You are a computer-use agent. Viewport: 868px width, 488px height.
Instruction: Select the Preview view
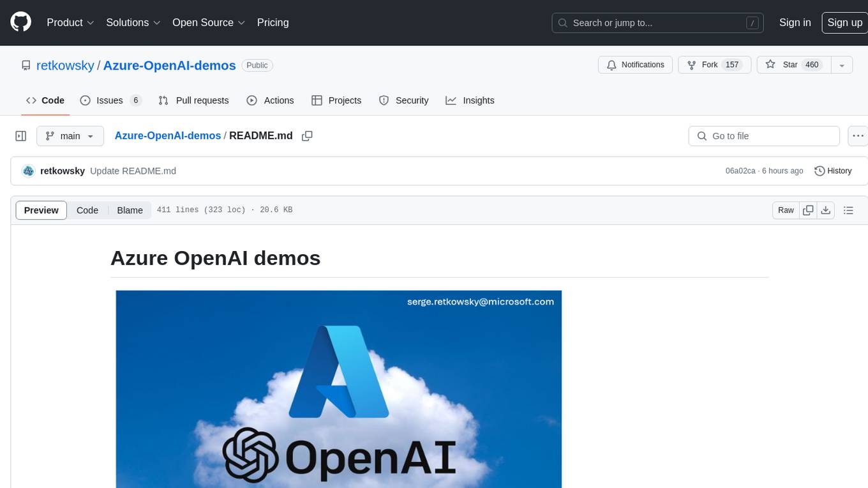pyautogui.click(x=41, y=210)
